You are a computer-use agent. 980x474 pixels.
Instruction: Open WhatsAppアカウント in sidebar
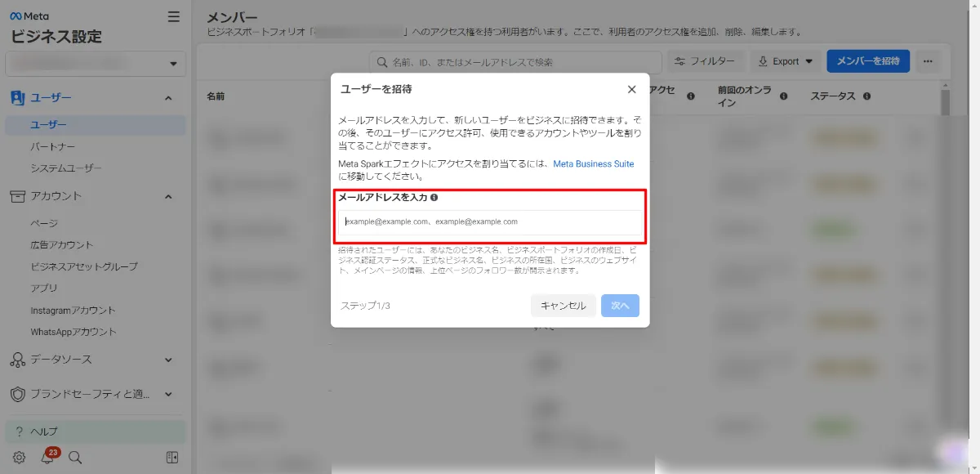(73, 332)
